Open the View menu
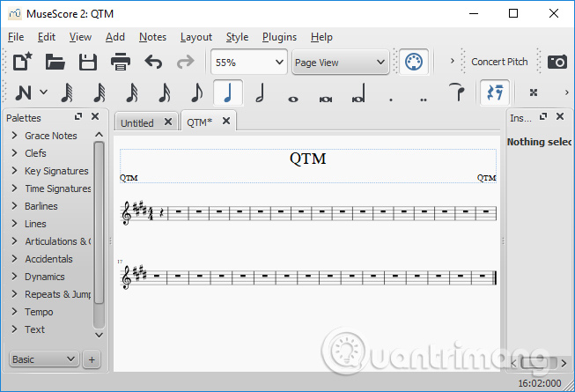 point(80,37)
